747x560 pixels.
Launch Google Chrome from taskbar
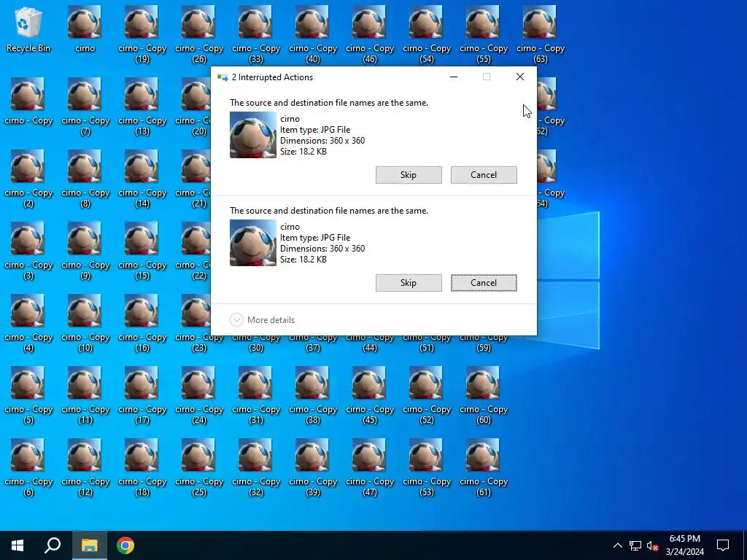coord(125,545)
